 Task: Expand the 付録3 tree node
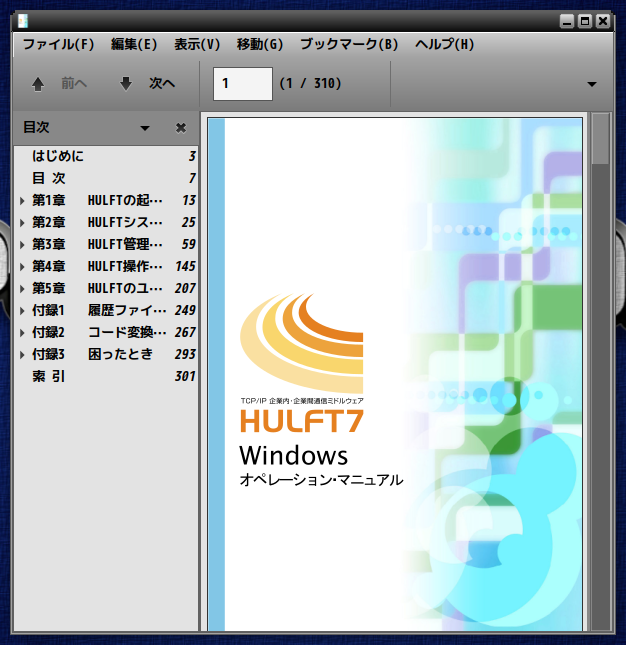click(22, 355)
